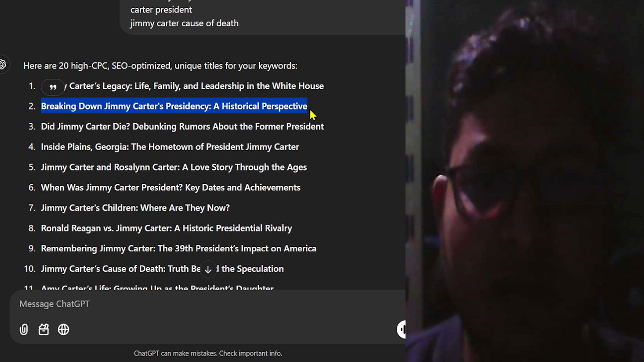This screenshot has height=362, width=644.
Task: Click the 'Here are 20 high-CPC' intro line
Action: 160,66
